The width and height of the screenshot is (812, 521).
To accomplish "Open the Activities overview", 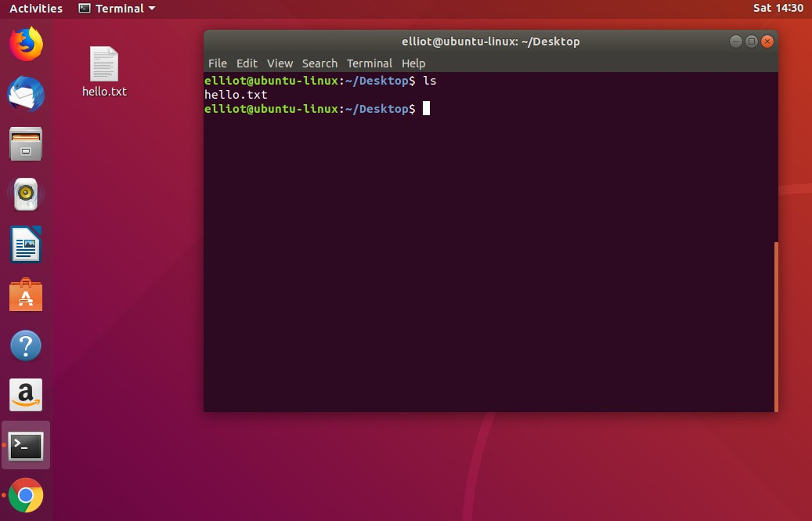I will coord(36,9).
